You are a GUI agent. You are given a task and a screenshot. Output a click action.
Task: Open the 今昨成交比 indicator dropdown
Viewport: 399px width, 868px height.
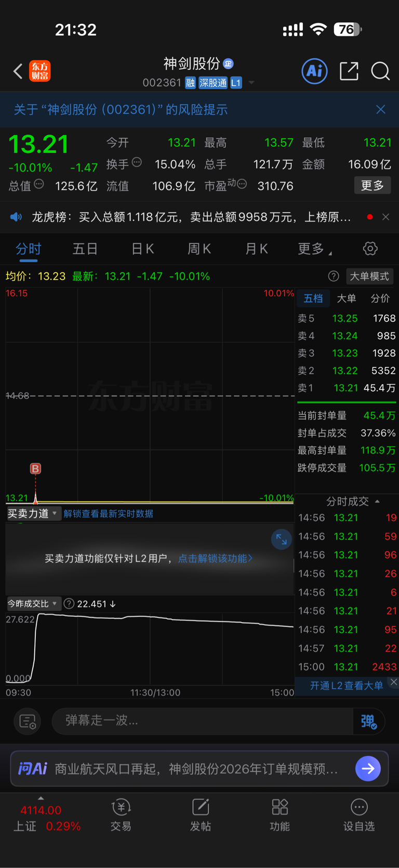coord(33,604)
